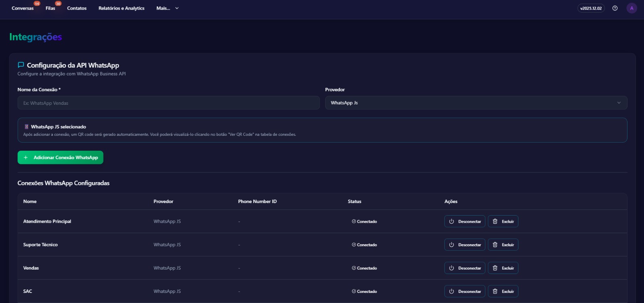Open the user avatar 'A' menu

(x=632, y=8)
